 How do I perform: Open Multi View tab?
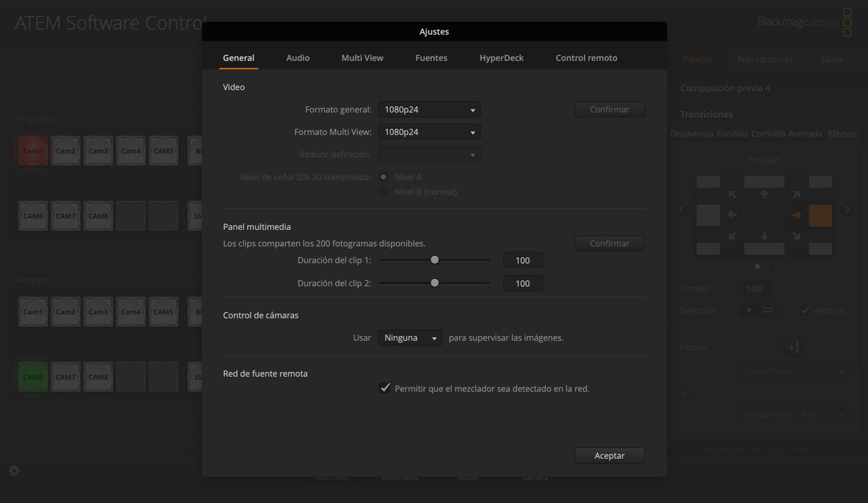[x=362, y=58]
